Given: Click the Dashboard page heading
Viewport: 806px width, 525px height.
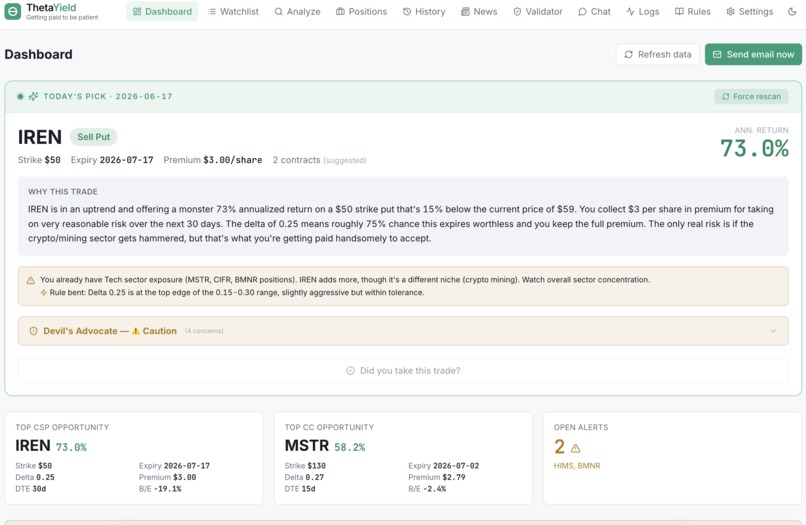Looking at the screenshot, I should click(39, 55).
